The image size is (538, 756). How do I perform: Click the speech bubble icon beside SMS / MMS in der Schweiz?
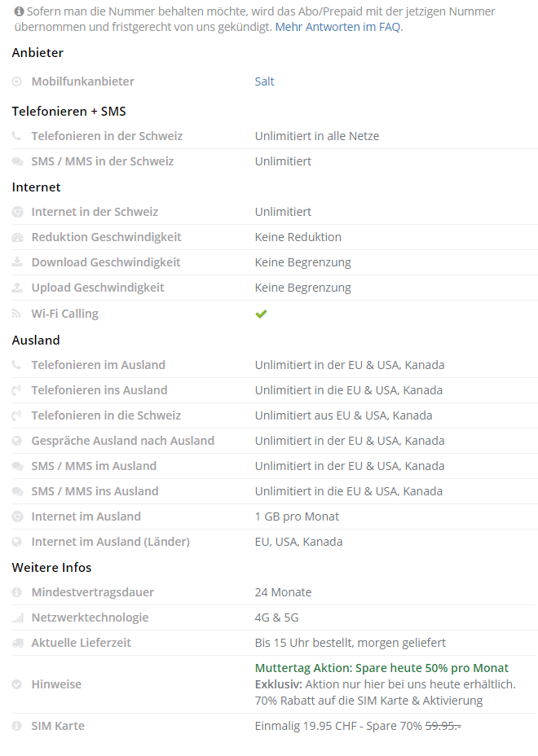click(x=17, y=161)
